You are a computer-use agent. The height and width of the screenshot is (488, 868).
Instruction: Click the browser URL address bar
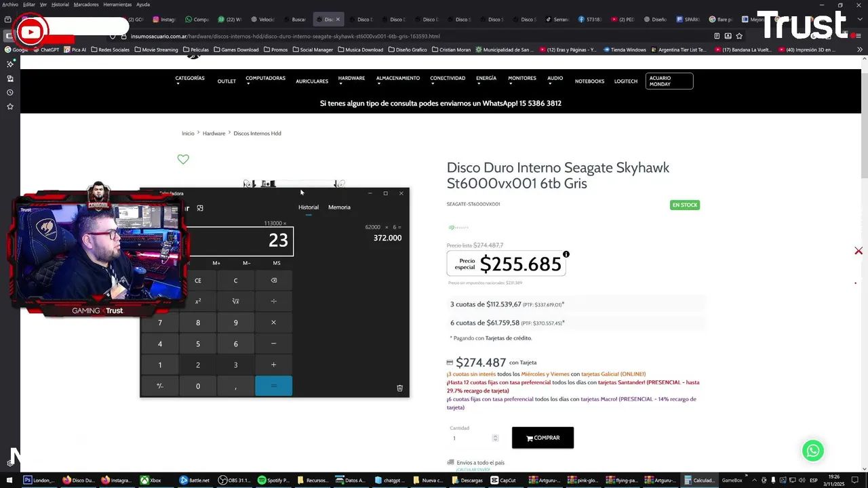click(x=414, y=36)
